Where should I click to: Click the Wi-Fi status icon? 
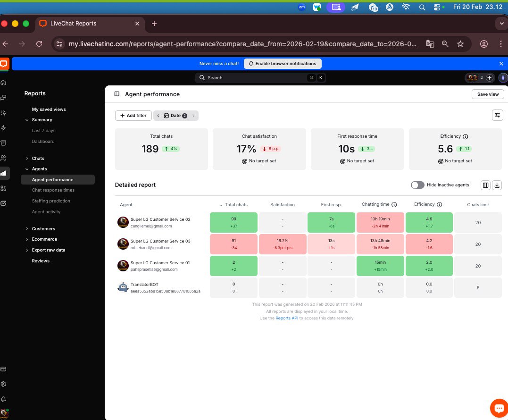pyautogui.click(x=406, y=7)
